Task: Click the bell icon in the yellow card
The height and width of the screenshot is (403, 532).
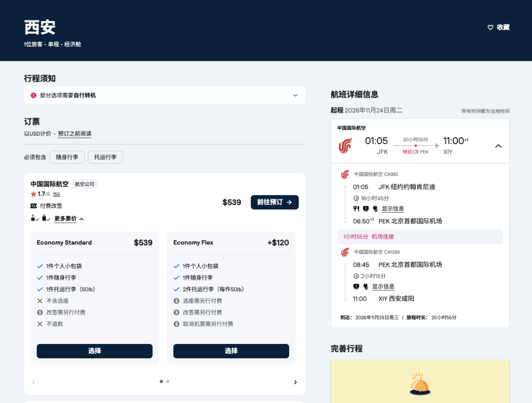Action: [x=420, y=384]
